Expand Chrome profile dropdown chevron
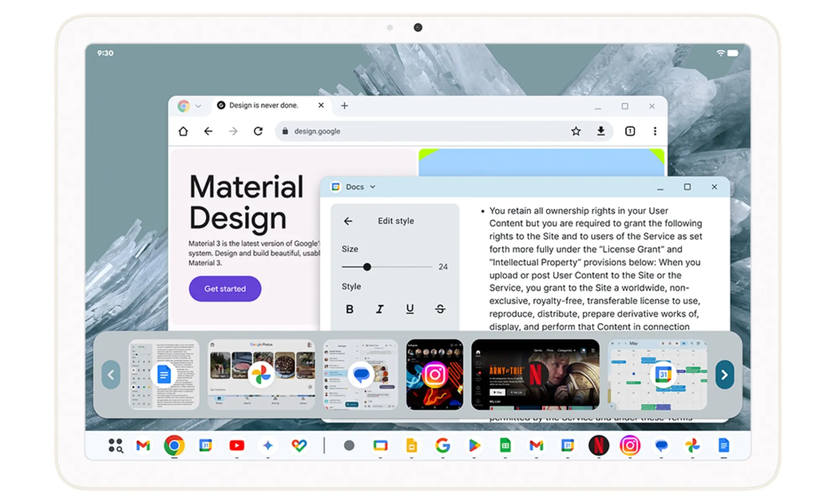 coord(198,106)
